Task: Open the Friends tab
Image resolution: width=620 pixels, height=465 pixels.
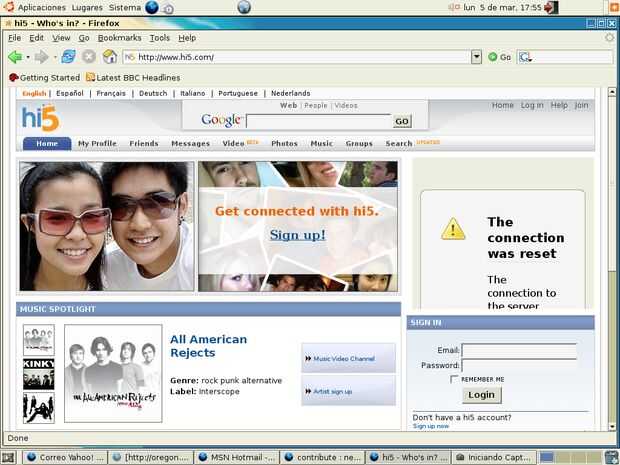Action: 144,144
